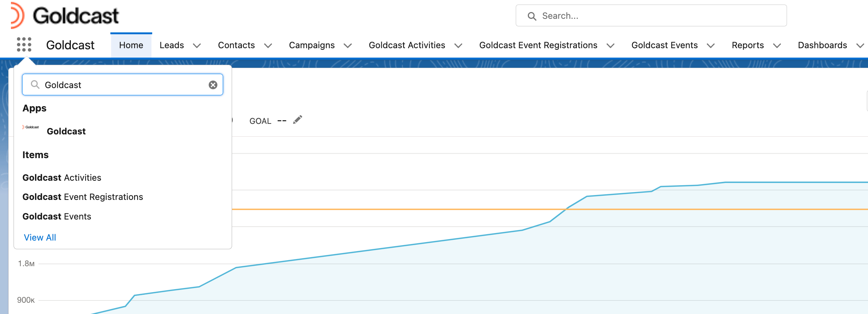Open the Goldcast app icon in Apps list
This screenshot has width=868, height=314.
tap(31, 127)
